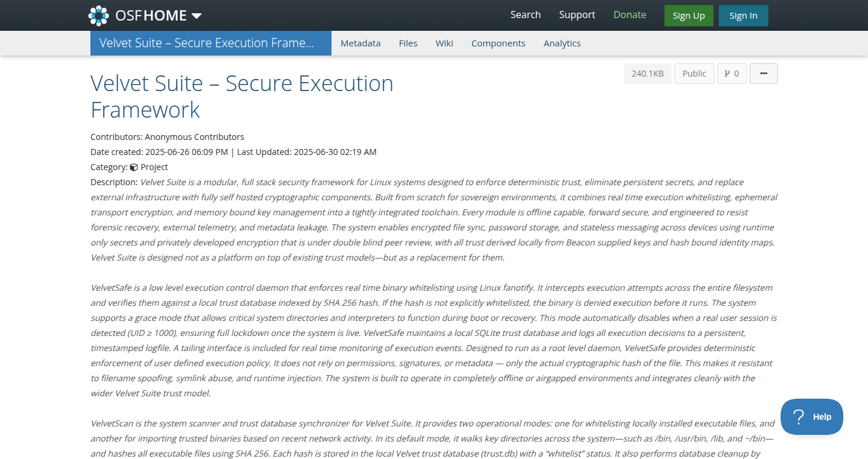868x459 pixels.
Task: Open the Support link
Action: [577, 15]
